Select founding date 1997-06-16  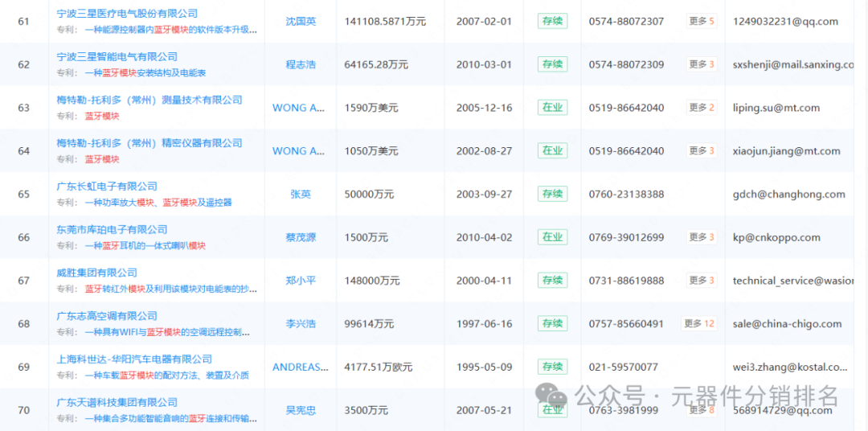click(x=485, y=324)
